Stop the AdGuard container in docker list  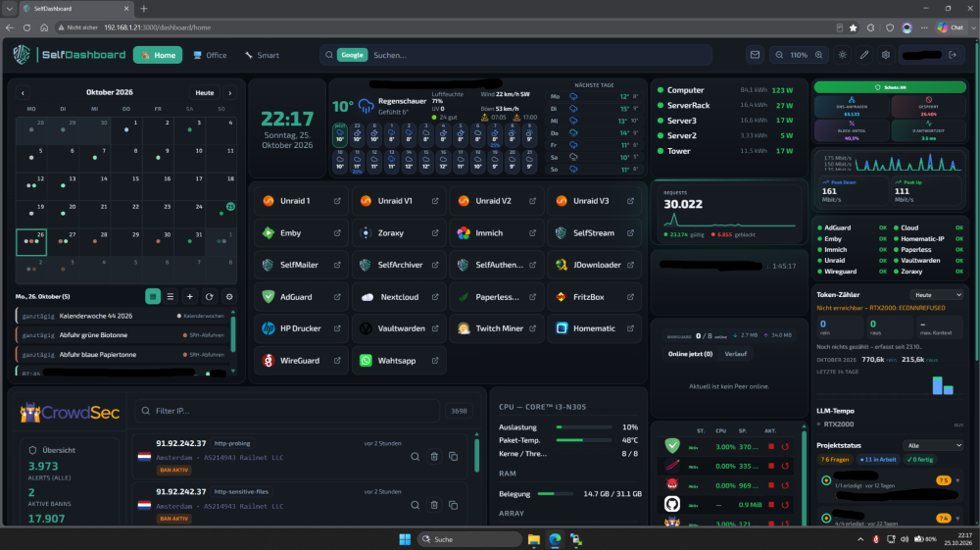(x=771, y=447)
